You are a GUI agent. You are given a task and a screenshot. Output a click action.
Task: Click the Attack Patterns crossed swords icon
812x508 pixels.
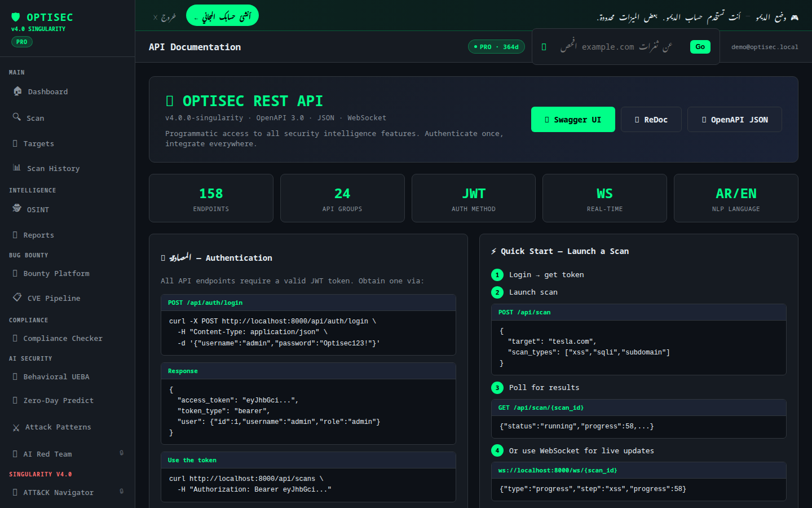16,428
